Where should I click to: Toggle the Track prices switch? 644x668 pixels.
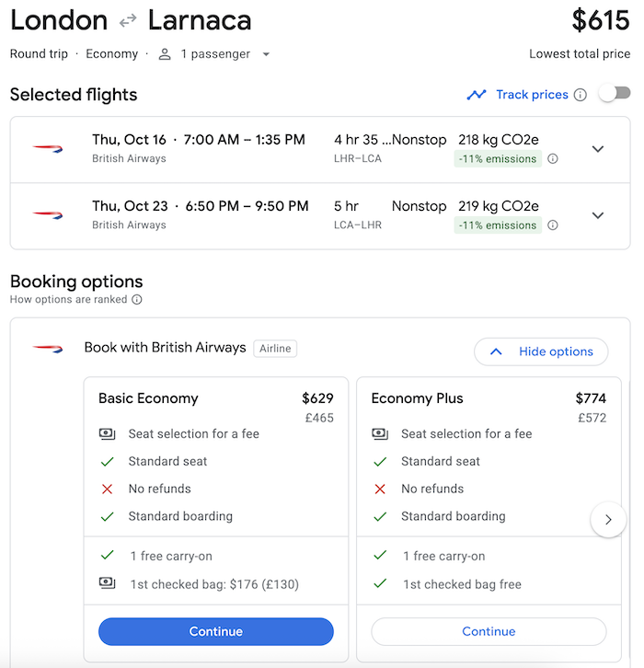[615, 93]
